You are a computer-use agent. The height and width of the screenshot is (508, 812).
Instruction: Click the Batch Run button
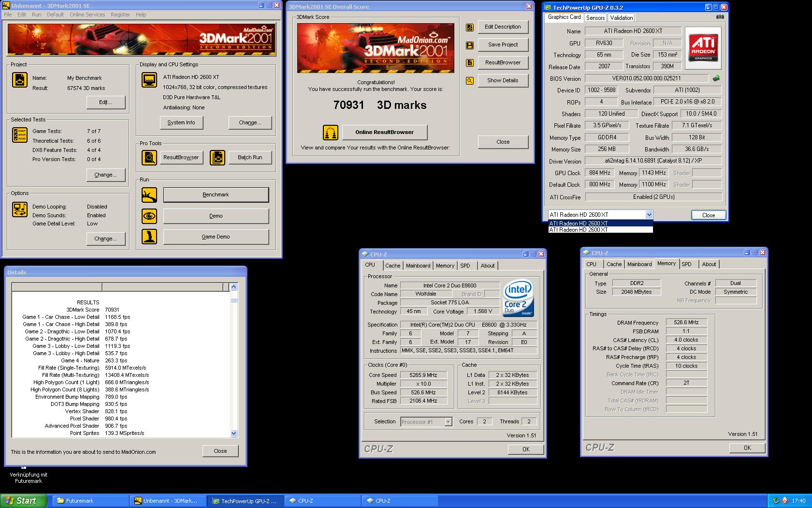(250, 158)
